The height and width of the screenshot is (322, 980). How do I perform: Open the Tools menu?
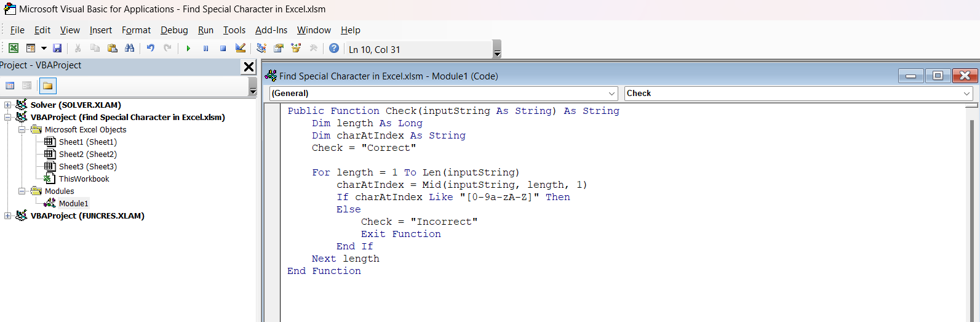coord(234,30)
